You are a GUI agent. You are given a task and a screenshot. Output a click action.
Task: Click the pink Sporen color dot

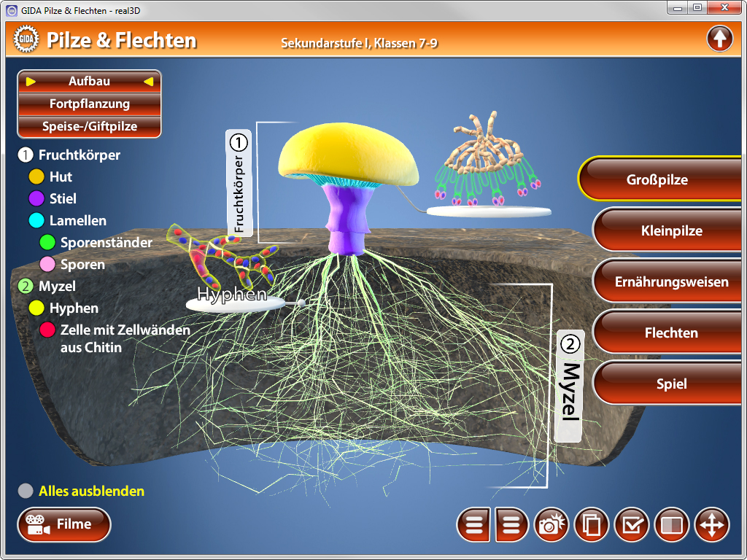(x=47, y=264)
